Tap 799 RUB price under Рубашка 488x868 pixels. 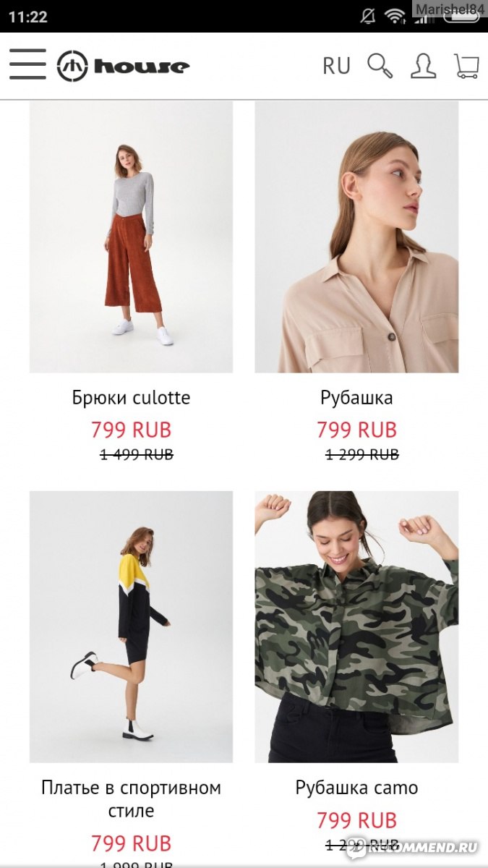[356, 430]
